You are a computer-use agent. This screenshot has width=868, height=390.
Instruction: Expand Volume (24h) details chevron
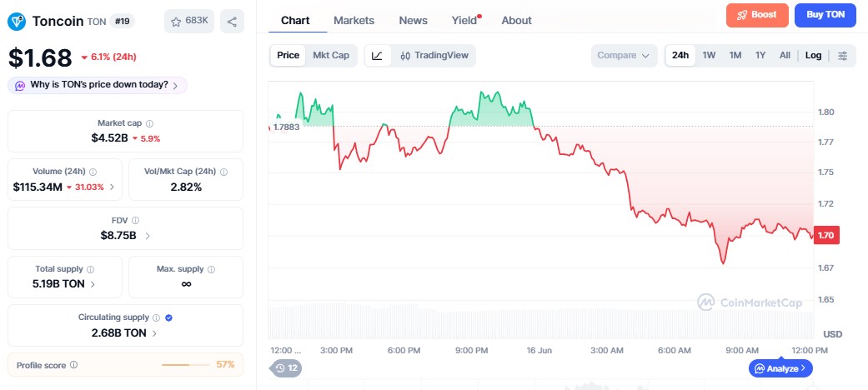[113, 187]
